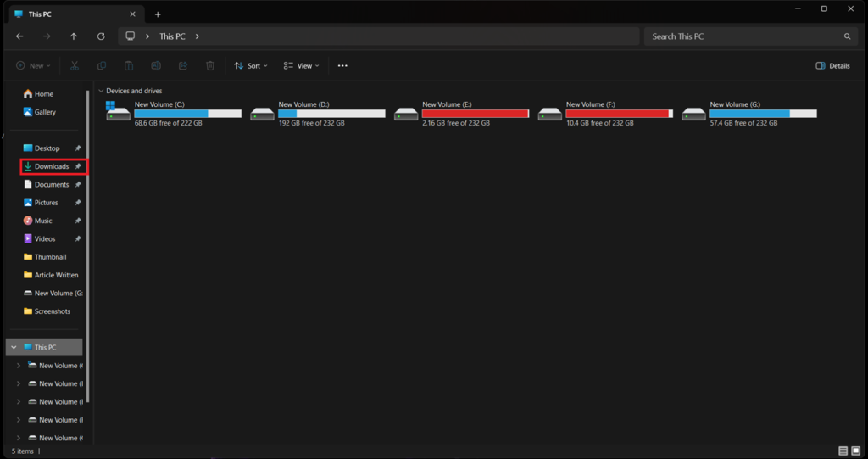The image size is (868, 459).
Task: Click the pin icon next to Music
Action: pyautogui.click(x=78, y=221)
